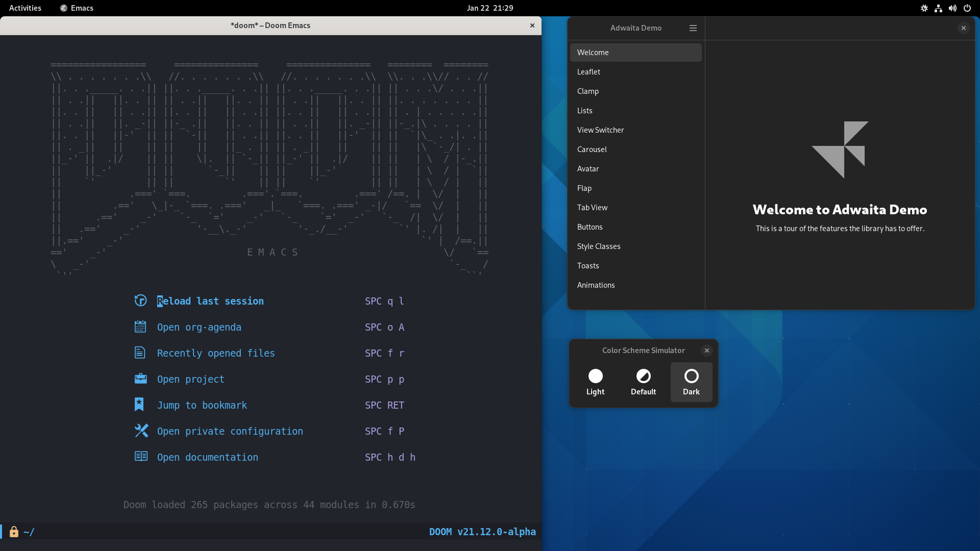The height and width of the screenshot is (551, 980).
Task: Open the Clamp page in sidebar
Action: point(635,91)
